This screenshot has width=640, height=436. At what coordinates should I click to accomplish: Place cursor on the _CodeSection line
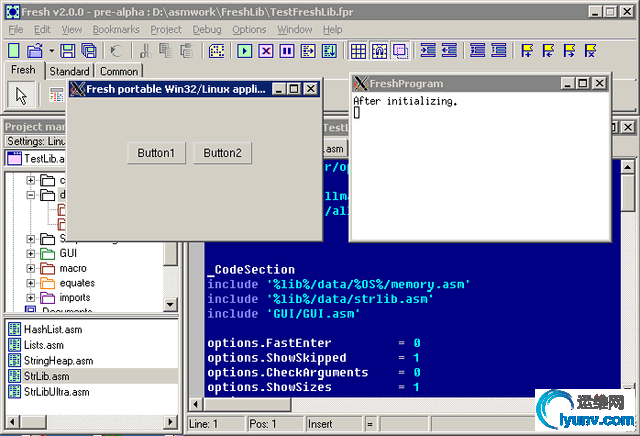pos(251,269)
